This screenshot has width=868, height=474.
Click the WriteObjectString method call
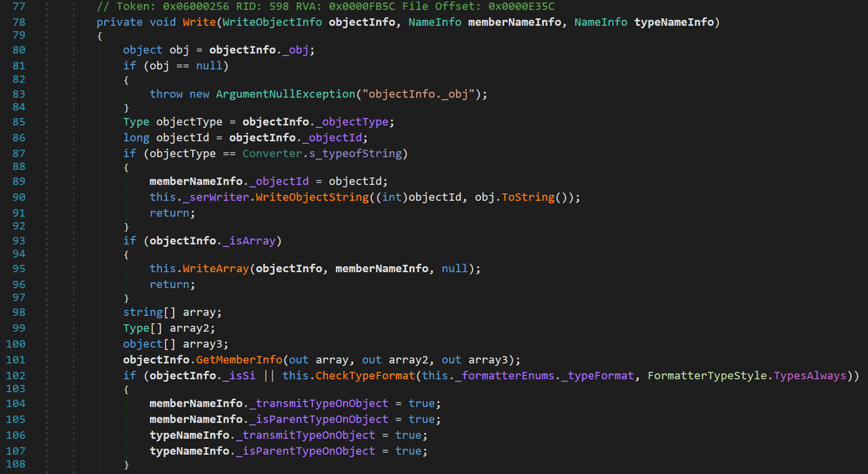[312, 197]
